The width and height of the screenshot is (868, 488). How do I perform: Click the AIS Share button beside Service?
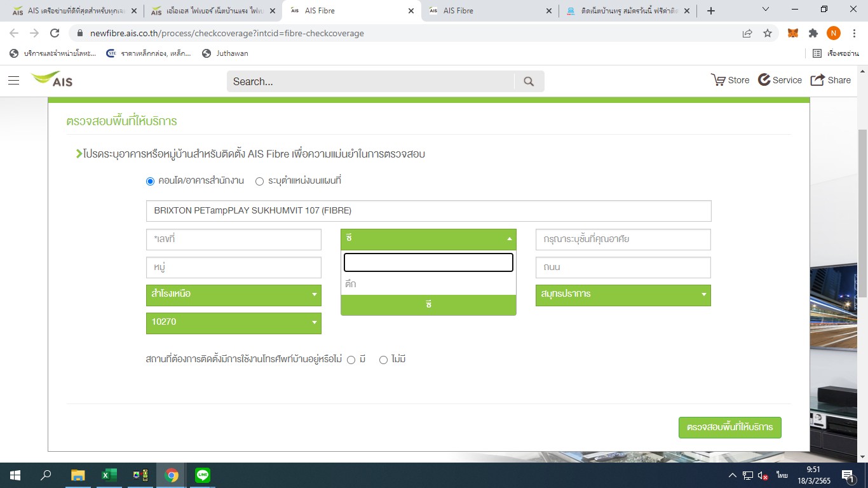[831, 80]
